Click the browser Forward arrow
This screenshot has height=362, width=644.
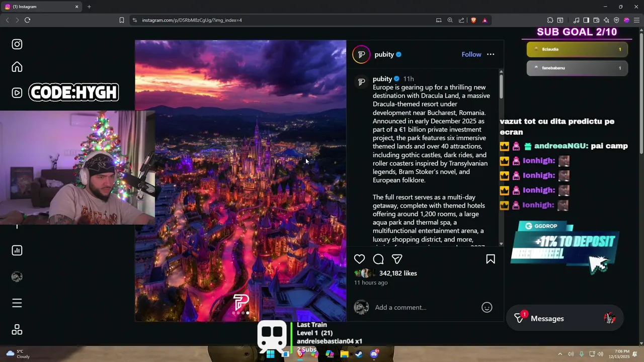point(17,20)
